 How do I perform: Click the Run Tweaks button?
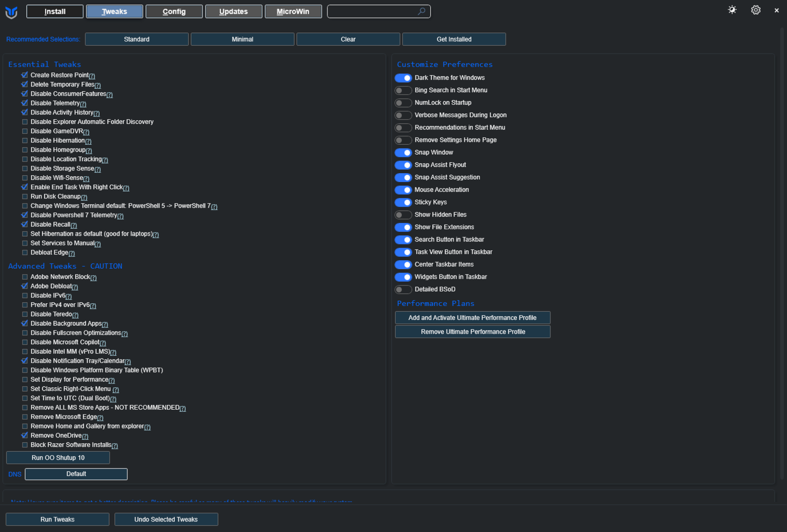57,519
